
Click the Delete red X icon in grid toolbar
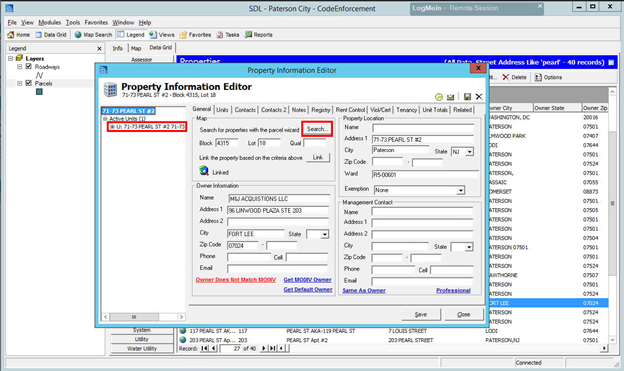(505, 77)
